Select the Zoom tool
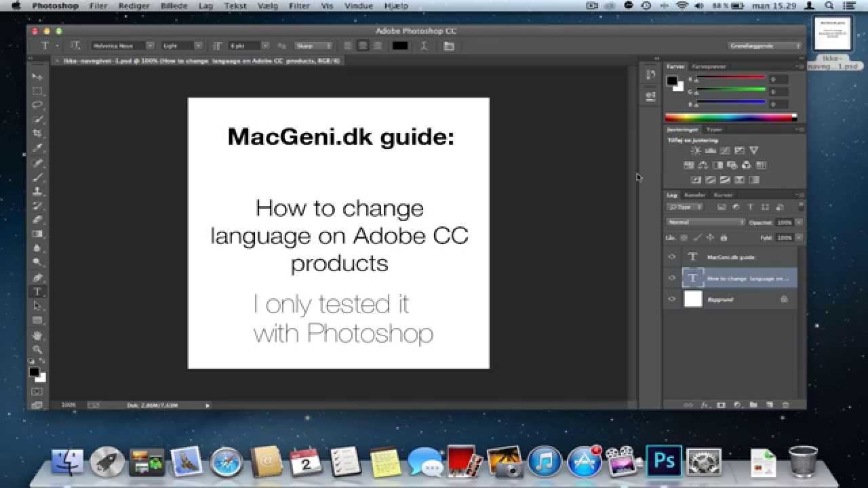This screenshot has height=488, width=868. click(x=37, y=350)
